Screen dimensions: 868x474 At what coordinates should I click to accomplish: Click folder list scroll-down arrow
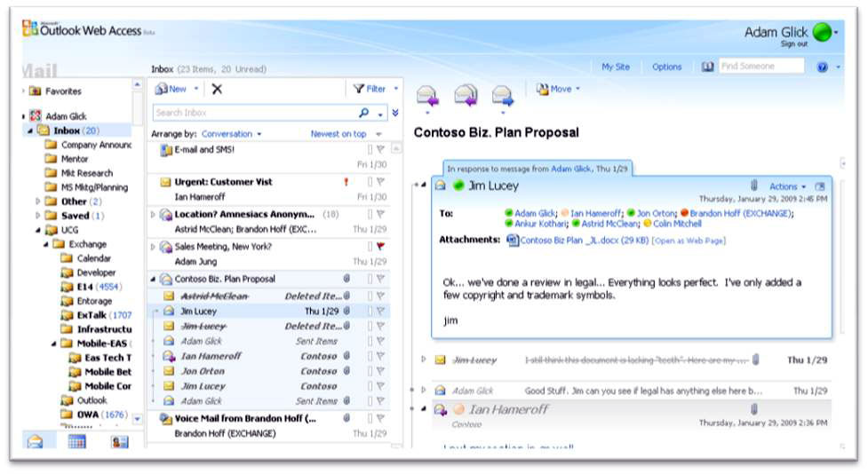(x=137, y=420)
